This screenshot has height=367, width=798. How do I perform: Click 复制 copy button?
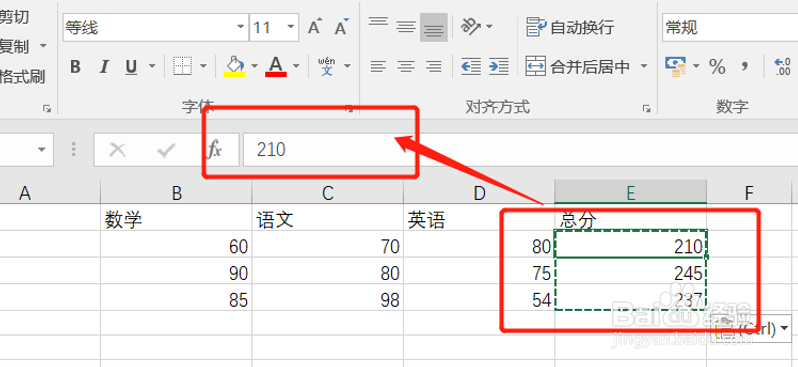[14, 47]
